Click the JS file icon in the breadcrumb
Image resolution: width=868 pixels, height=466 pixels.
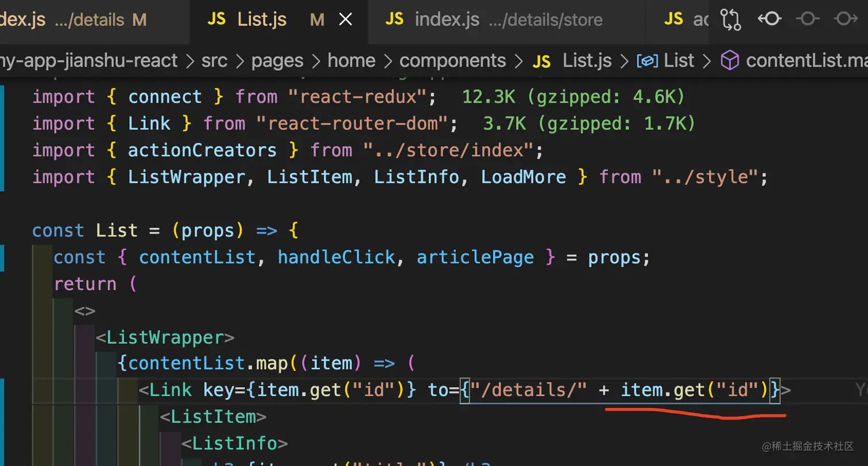click(x=542, y=61)
